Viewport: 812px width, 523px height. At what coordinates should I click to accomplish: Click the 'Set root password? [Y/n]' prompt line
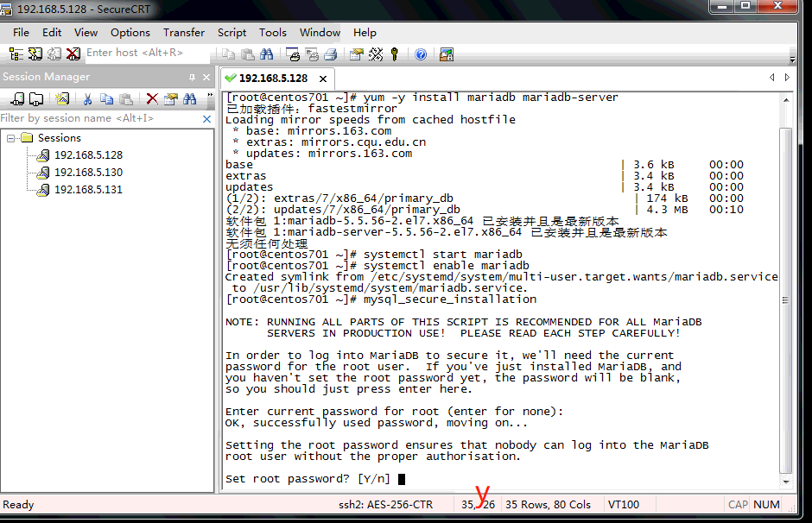308,479
